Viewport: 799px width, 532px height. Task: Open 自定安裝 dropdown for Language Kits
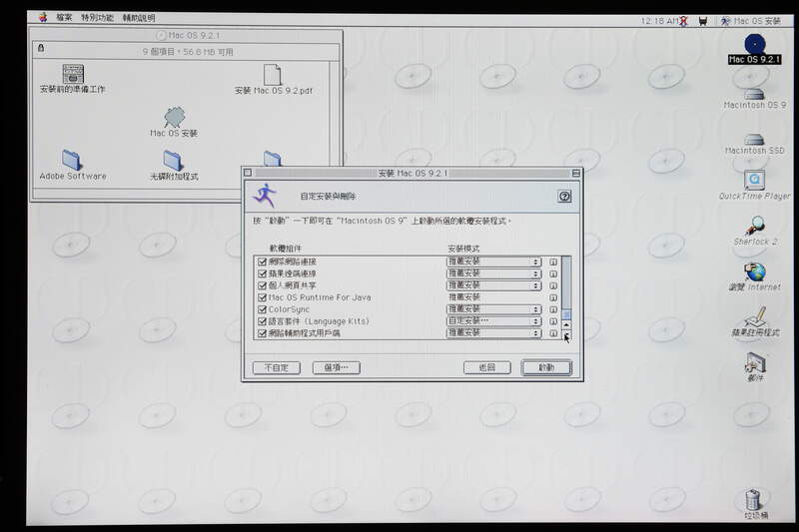493,321
